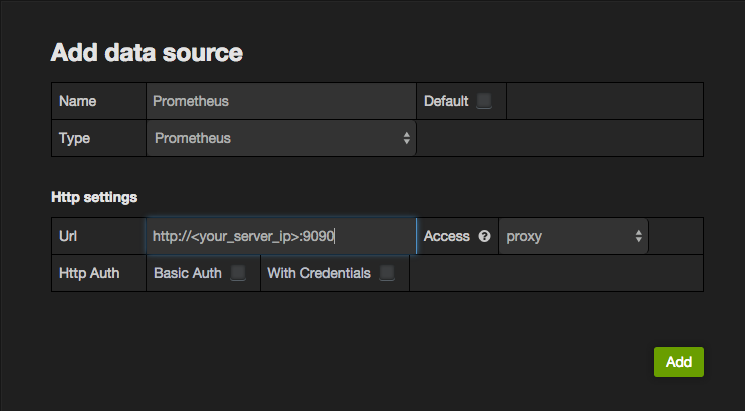Viewport: 745px width, 411px height.
Task: Enable the Default data source checkbox
Action: (484, 101)
